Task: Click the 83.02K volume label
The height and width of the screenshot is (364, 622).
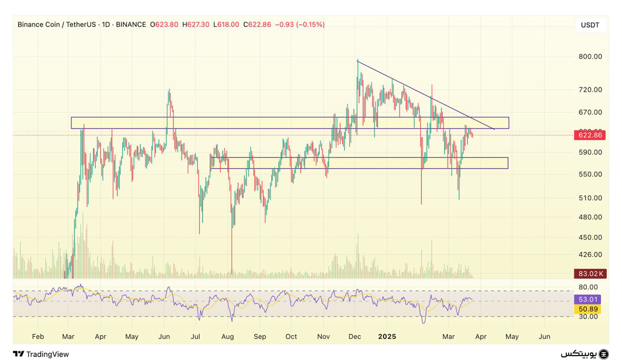Action: click(x=590, y=274)
